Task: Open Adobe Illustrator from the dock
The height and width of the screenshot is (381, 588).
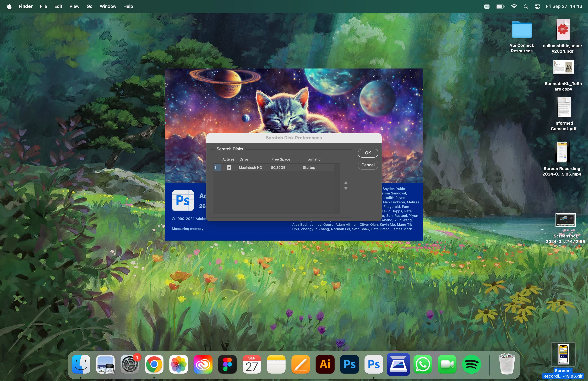Action: point(325,364)
